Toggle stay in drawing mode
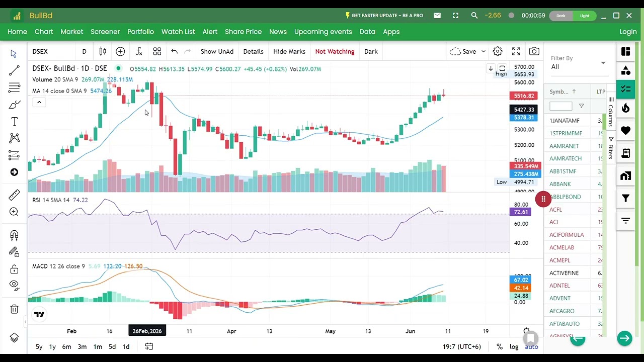This screenshot has width=644, height=362. (14, 252)
